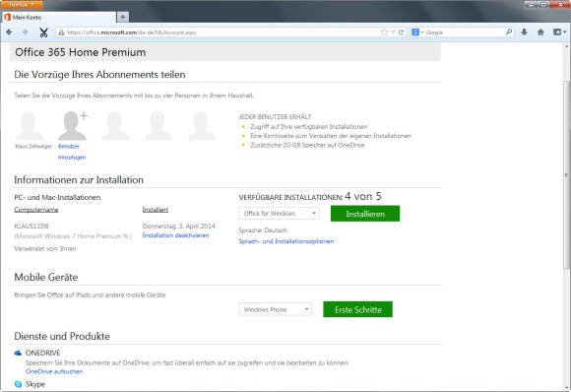This screenshot has width=571, height=392.
Task: Reload the page with refresh icon
Action: click(x=401, y=33)
